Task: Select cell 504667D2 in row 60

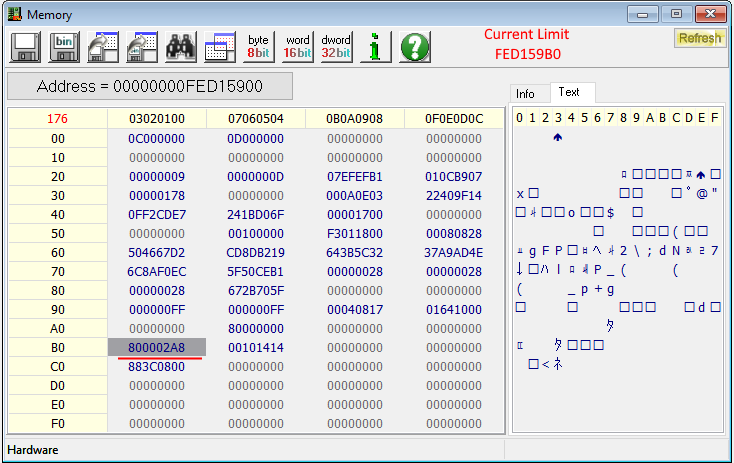Action: pos(157,252)
